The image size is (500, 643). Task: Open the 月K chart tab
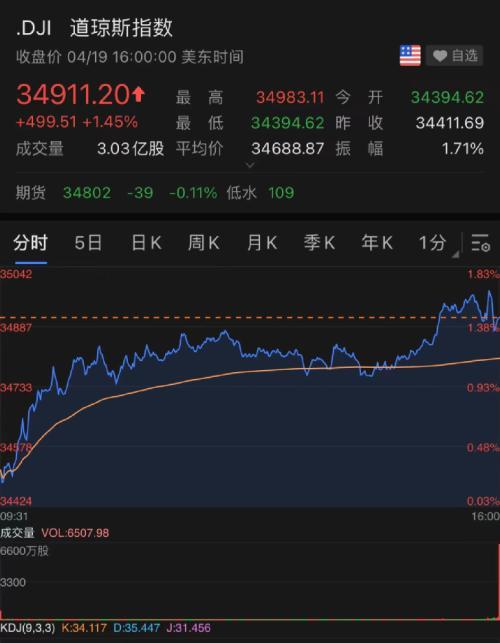(262, 243)
